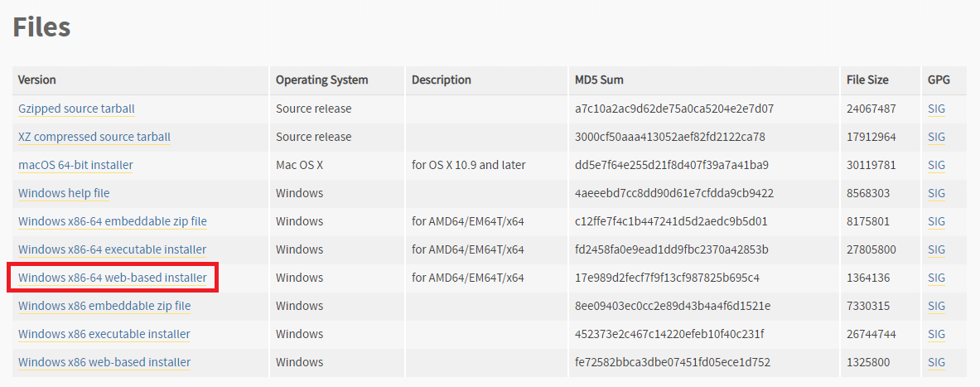Download the XZ compressed source tarball
This screenshot has height=387, width=980.
(x=94, y=137)
